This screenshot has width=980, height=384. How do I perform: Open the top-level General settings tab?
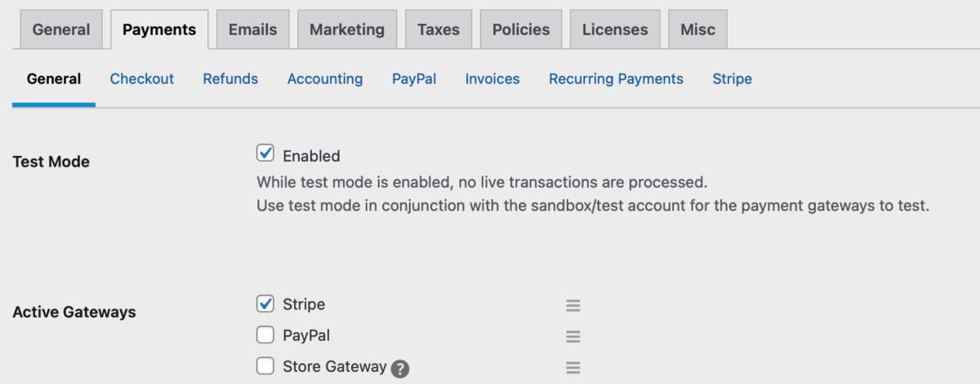pyautogui.click(x=61, y=29)
